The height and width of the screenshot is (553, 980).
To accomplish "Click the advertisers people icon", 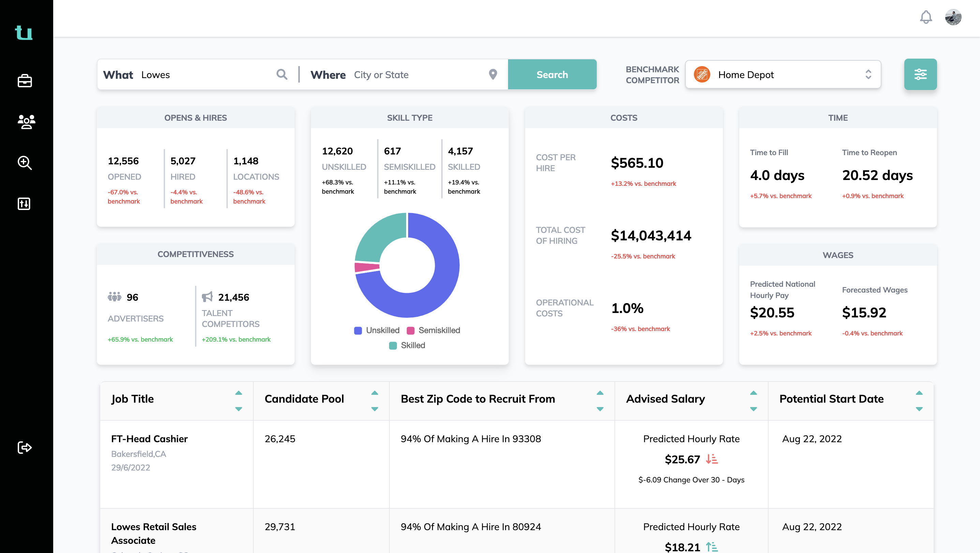I will coord(115,297).
